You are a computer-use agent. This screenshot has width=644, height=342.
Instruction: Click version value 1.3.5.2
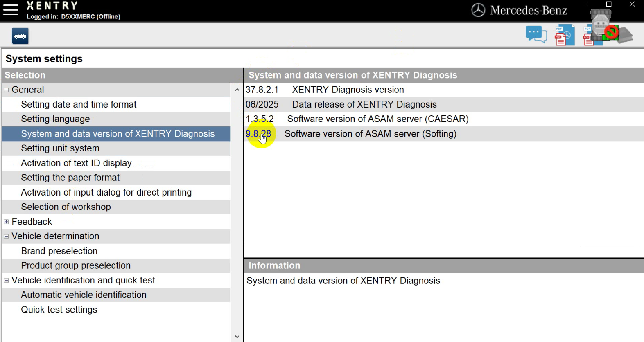[260, 119]
